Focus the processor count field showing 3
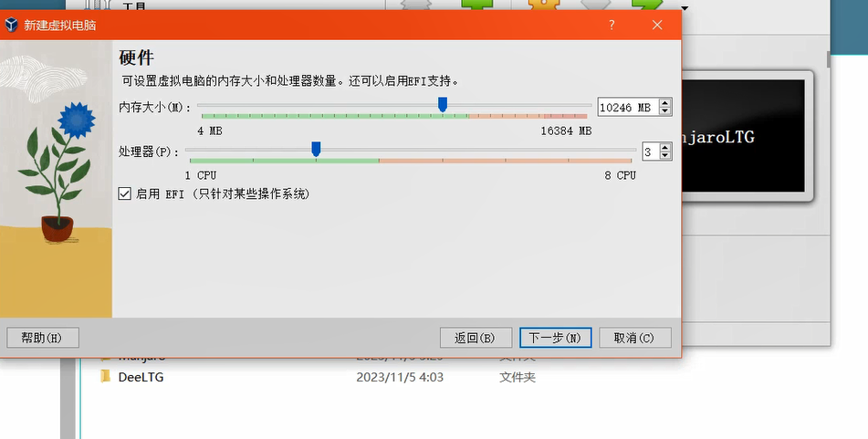 click(650, 152)
